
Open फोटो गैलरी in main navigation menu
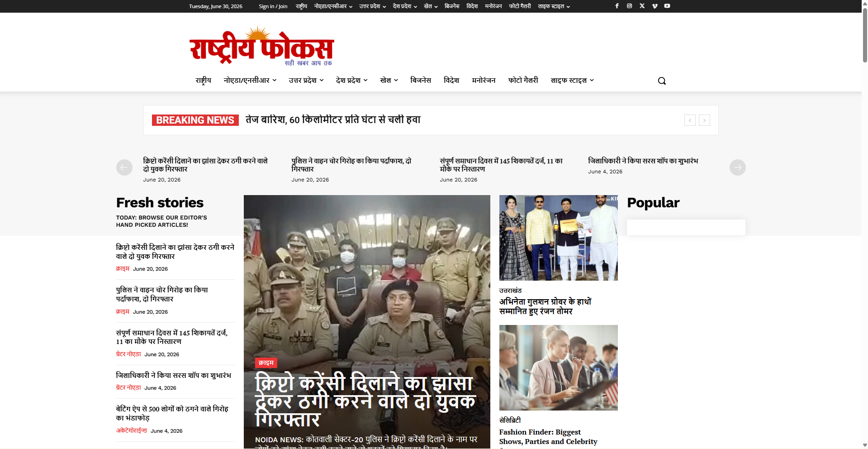(x=523, y=80)
